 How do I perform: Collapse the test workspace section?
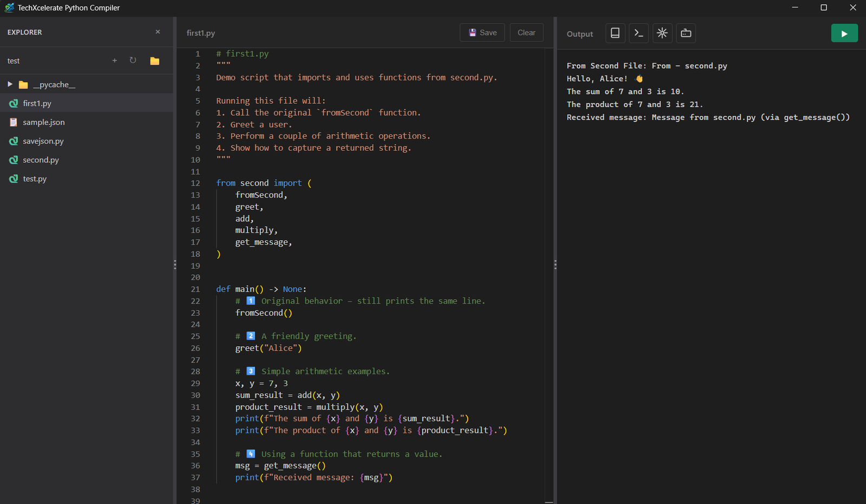[14, 61]
